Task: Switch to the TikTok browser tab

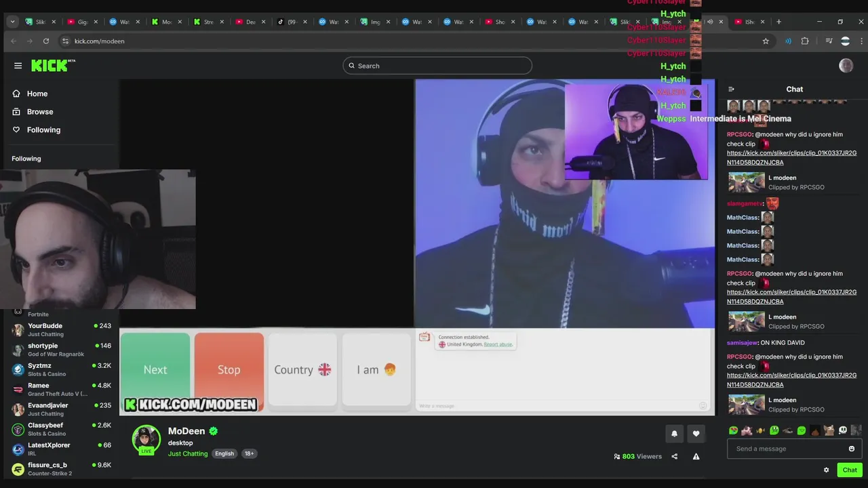Action: tap(292, 22)
